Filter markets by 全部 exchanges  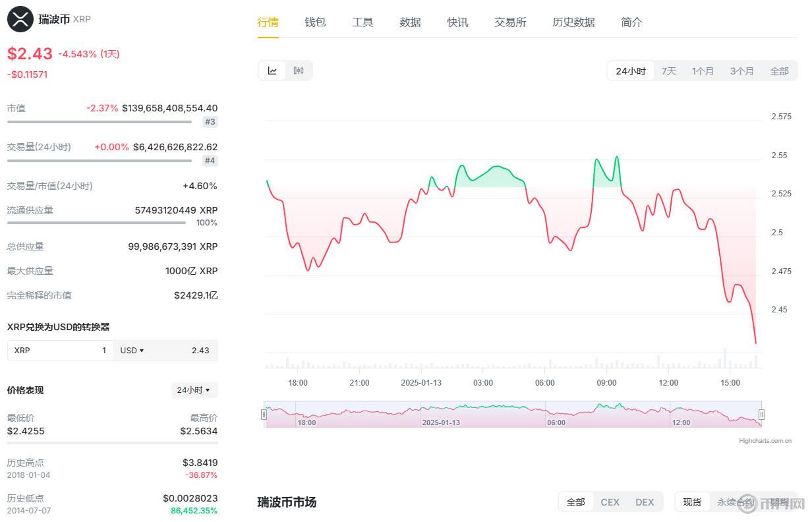tap(575, 502)
